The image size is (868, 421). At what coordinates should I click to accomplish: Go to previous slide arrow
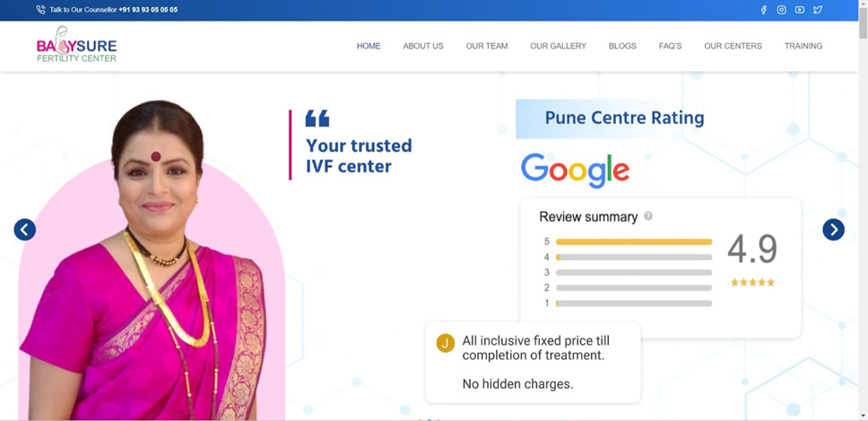25,229
